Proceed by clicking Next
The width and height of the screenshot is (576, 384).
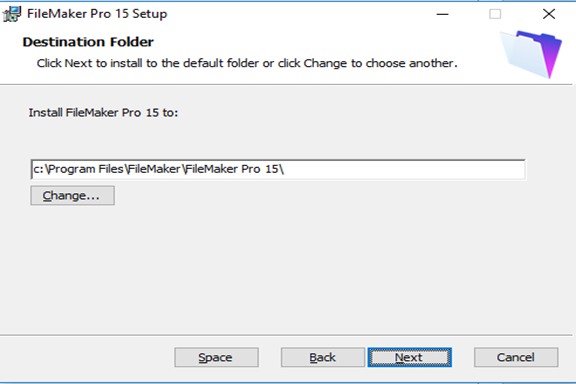point(410,357)
